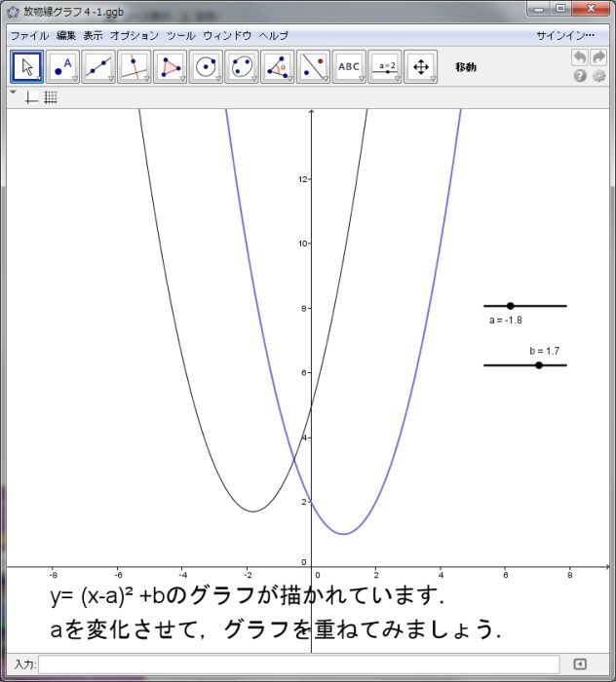616x682 pixels.
Task: Maximize the GeoGebra window
Action: 560,8
